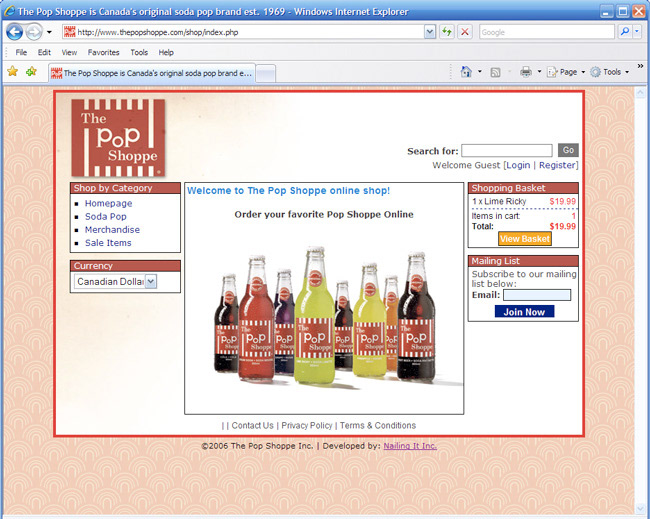650x519 pixels.
Task: Open the Canadian Dollar currency dropdown
Action: pyautogui.click(x=115, y=281)
